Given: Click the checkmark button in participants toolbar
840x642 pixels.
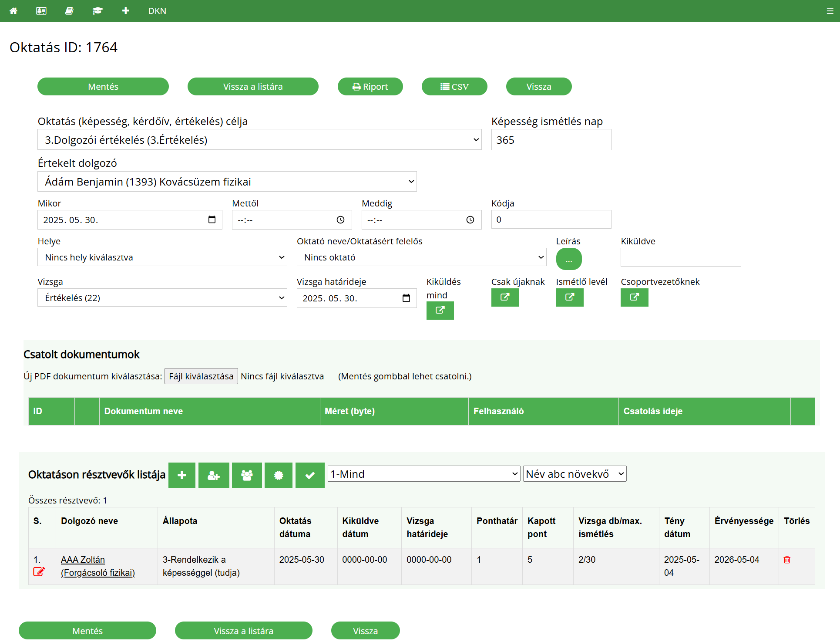Looking at the screenshot, I should [x=310, y=475].
